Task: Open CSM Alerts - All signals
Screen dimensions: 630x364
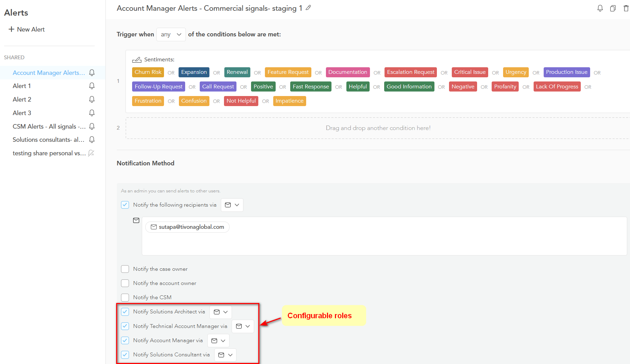Action: click(x=49, y=127)
